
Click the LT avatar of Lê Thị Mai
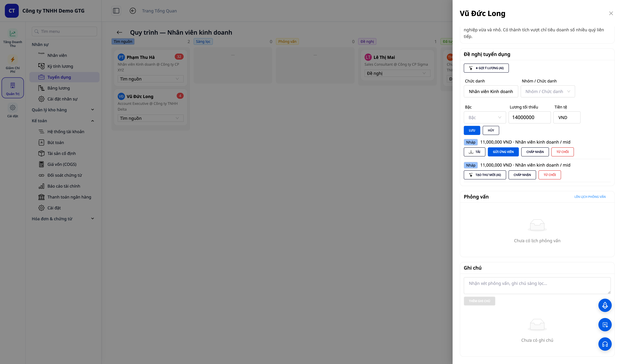click(x=368, y=57)
